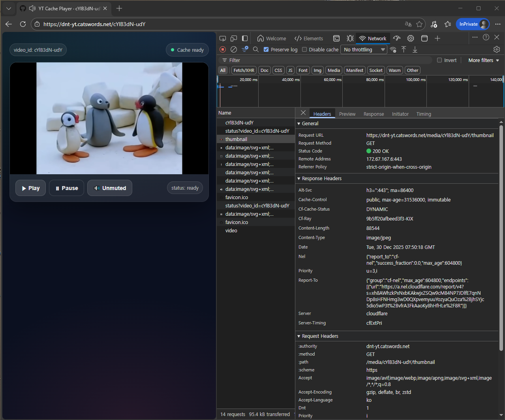Clear the network log
The height and width of the screenshot is (420, 505).
coord(234,49)
